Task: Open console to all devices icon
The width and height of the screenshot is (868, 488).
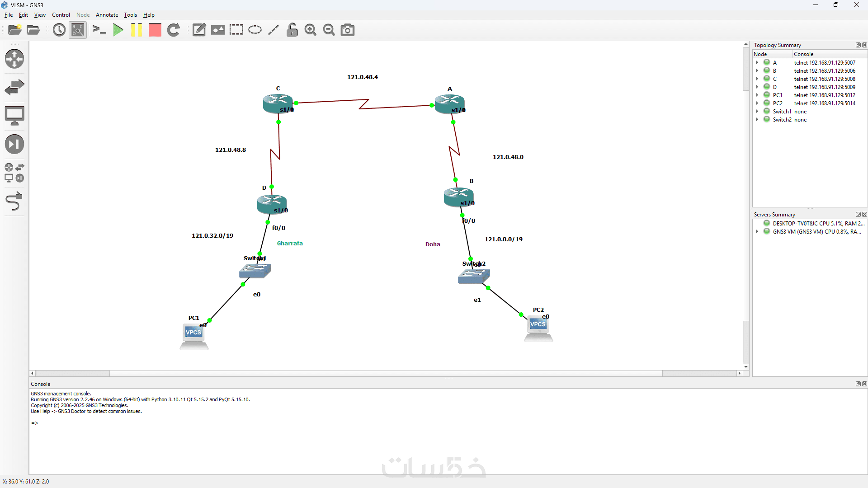Action: (x=99, y=30)
